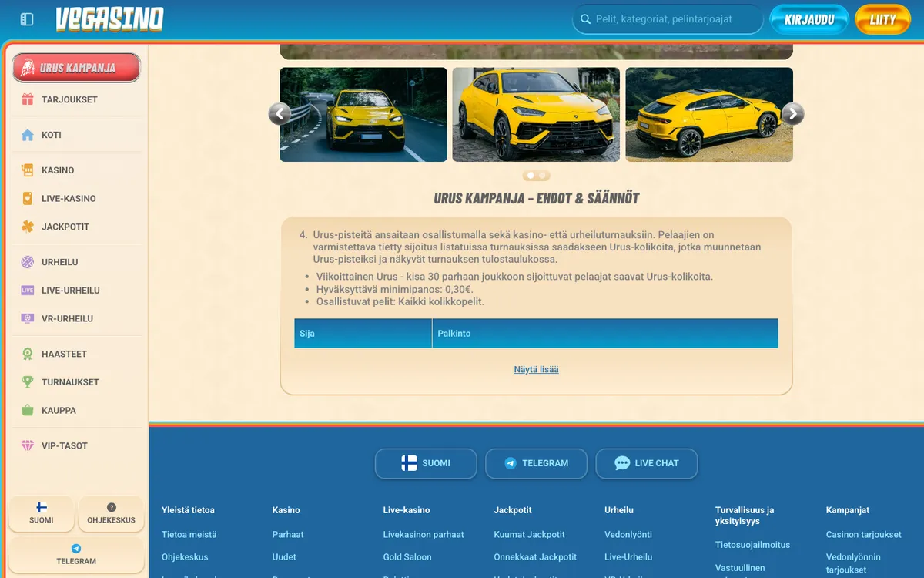Open Tietosuojailmoitus footer link

(752, 544)
